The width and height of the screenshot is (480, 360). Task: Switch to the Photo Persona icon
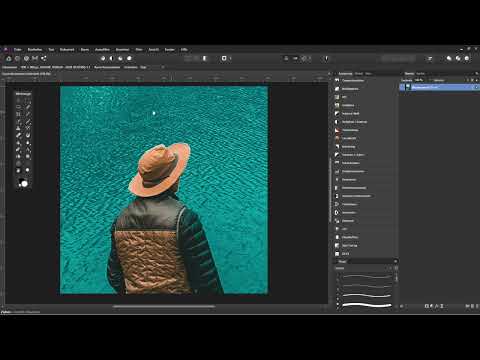click(x=9, y=58)
